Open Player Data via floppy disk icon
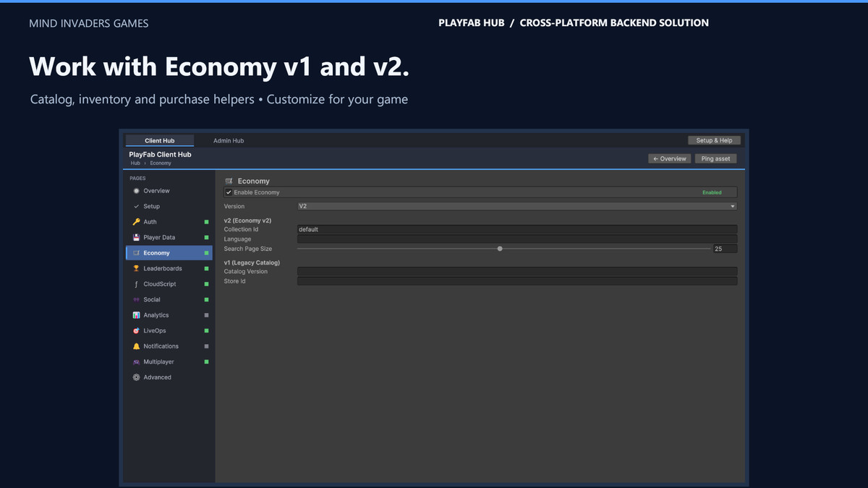Screen dimensions: 868x488 pos(136,237)
